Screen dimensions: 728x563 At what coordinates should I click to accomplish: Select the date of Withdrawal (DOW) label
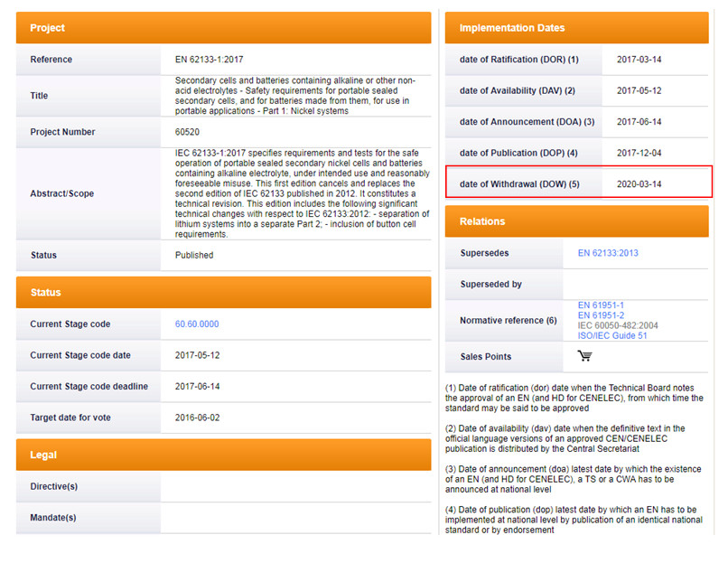[518, 184]
